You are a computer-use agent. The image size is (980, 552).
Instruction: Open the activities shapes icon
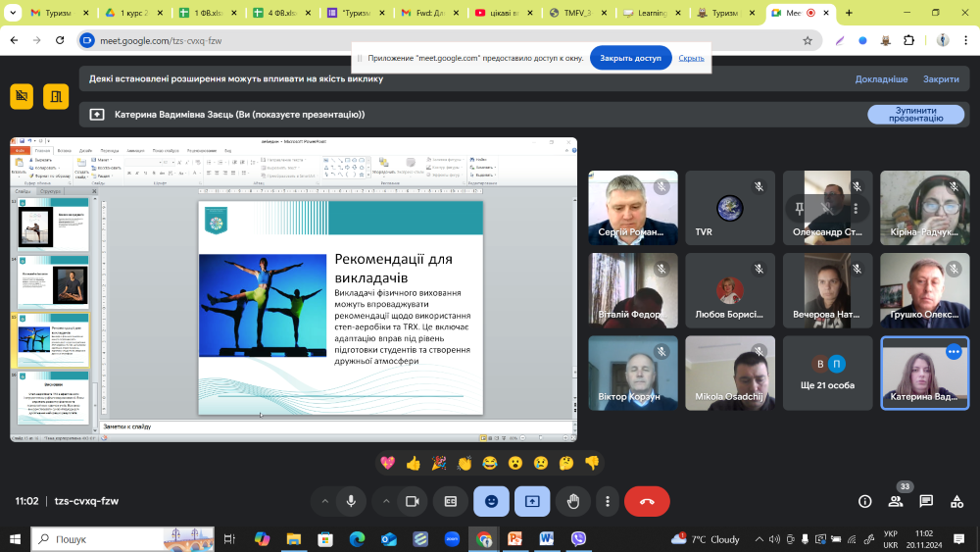[957, 501]
